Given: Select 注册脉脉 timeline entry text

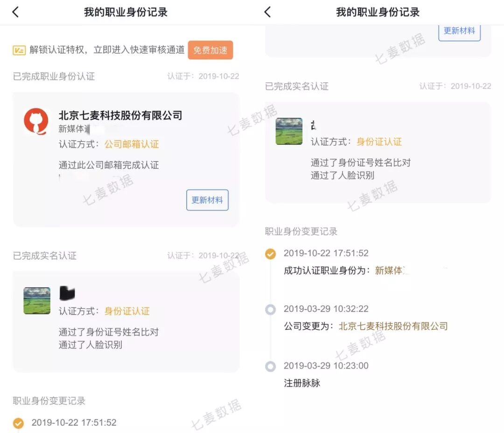Looking at the screenshot, I should 302,383.
